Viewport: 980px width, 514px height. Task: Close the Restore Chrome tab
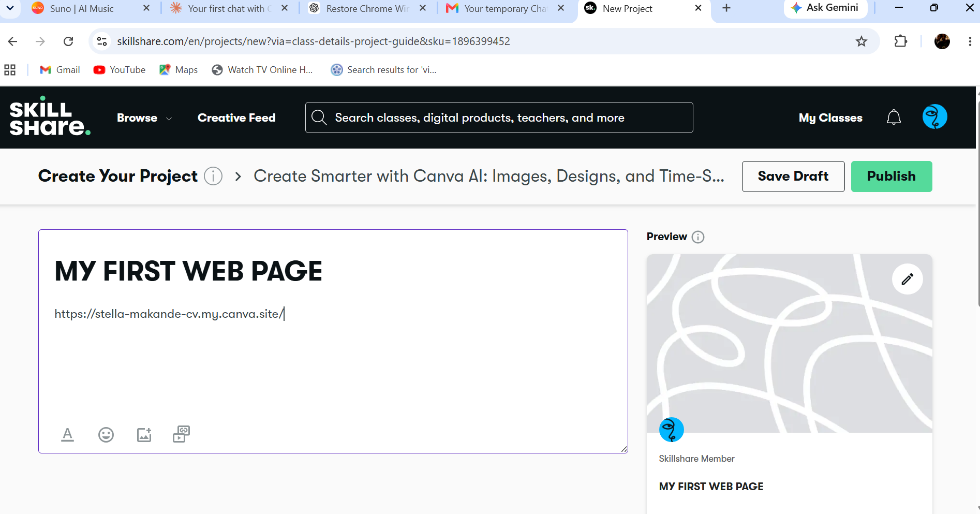click(423, 8)
